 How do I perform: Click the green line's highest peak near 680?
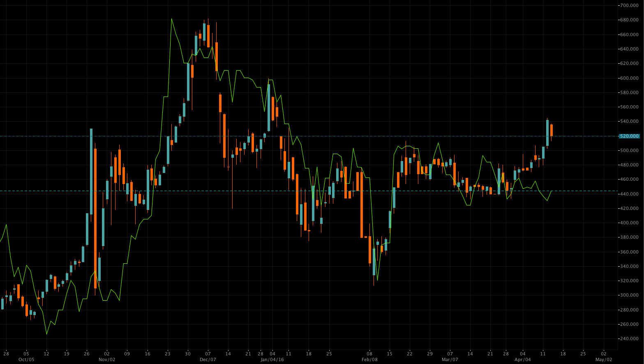point(171,19)
